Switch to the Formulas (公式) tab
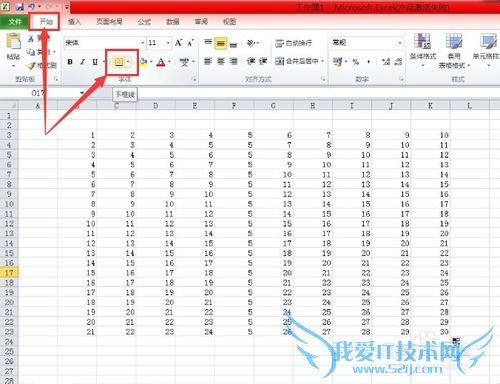This screenshot has height=384, width=500. 144,22
